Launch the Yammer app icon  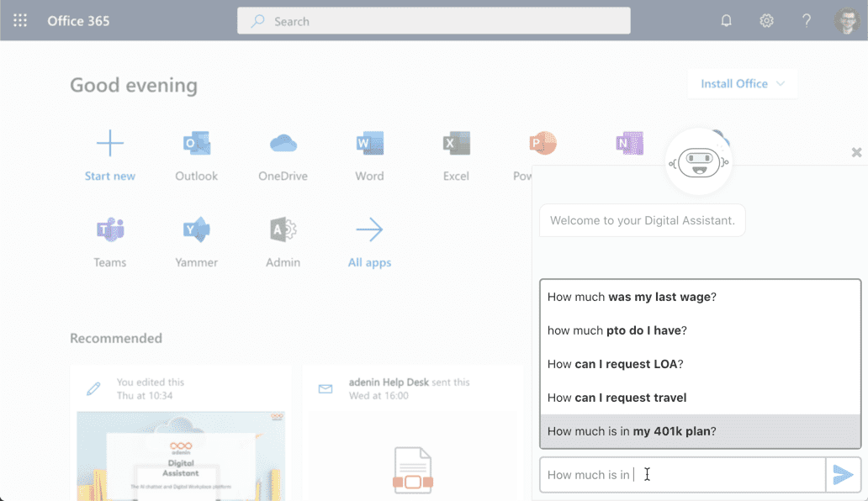197,229
